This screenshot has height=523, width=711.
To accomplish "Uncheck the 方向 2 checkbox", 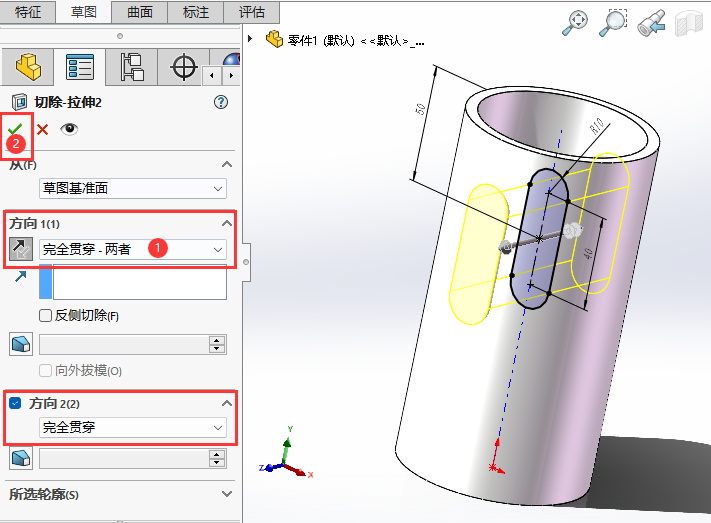I will (15, 403).
